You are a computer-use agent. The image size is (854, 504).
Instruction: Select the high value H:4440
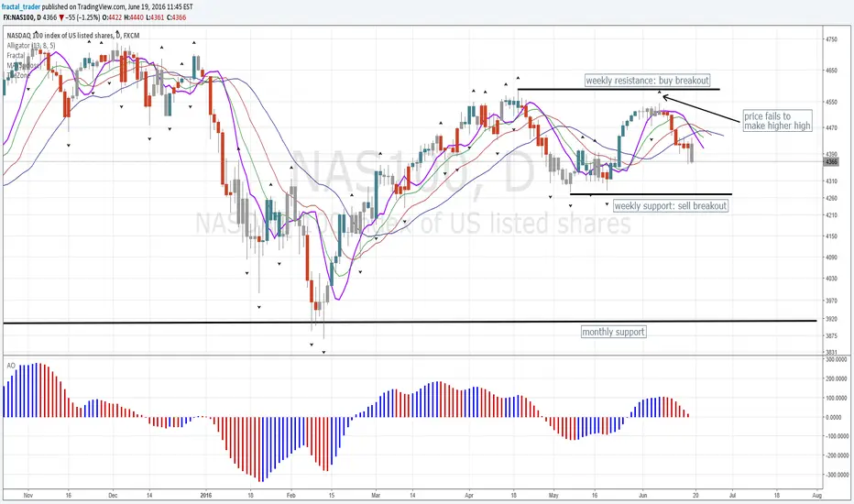(135, 17)
